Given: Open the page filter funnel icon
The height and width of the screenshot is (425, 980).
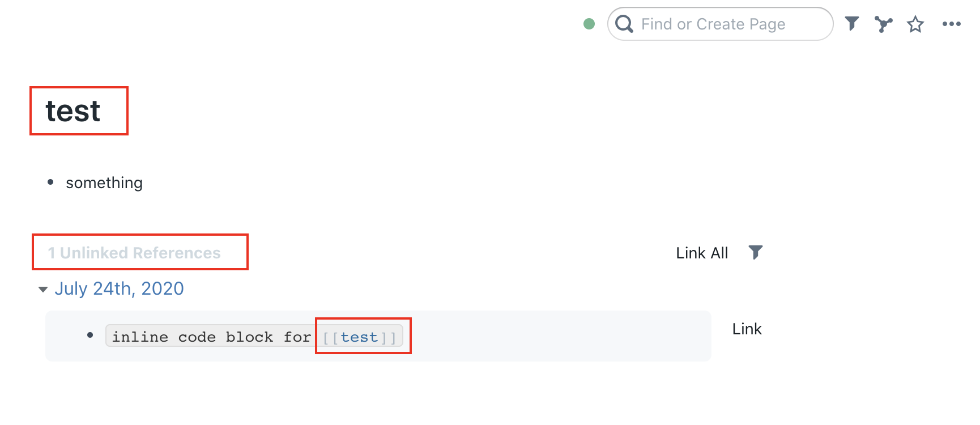Looking at the screenshot, I should tap(852, 24).
